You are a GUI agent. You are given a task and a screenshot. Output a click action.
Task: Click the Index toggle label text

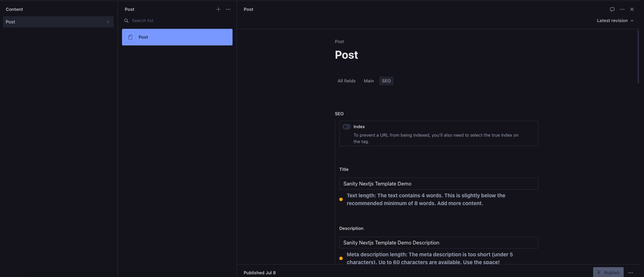point(359,127)
